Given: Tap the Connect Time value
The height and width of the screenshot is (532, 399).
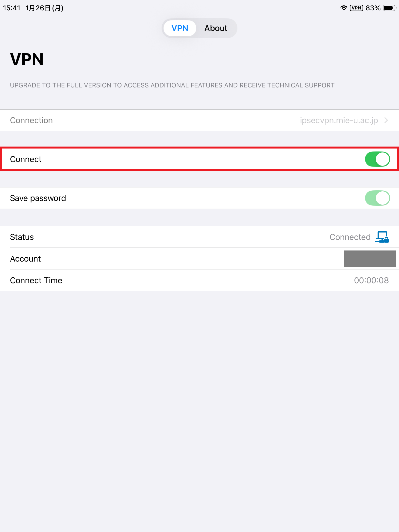Looking at the screenshot, I should [x=371, y=280].
